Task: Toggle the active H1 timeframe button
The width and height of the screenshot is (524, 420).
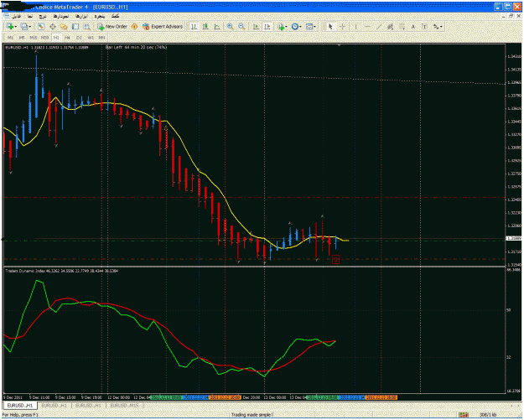Action: pos(56,38)
